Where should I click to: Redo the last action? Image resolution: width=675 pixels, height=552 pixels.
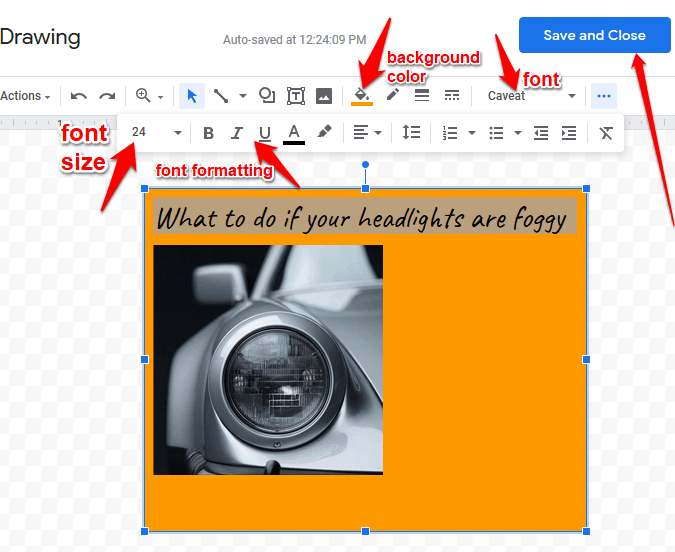click(x=107, y=96)
